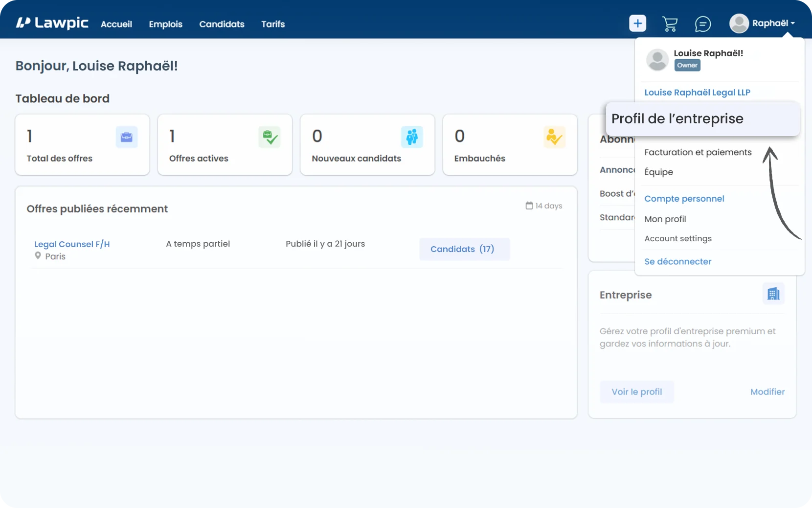Click the 'Offres publiées récemment' heading

point(97,209)
